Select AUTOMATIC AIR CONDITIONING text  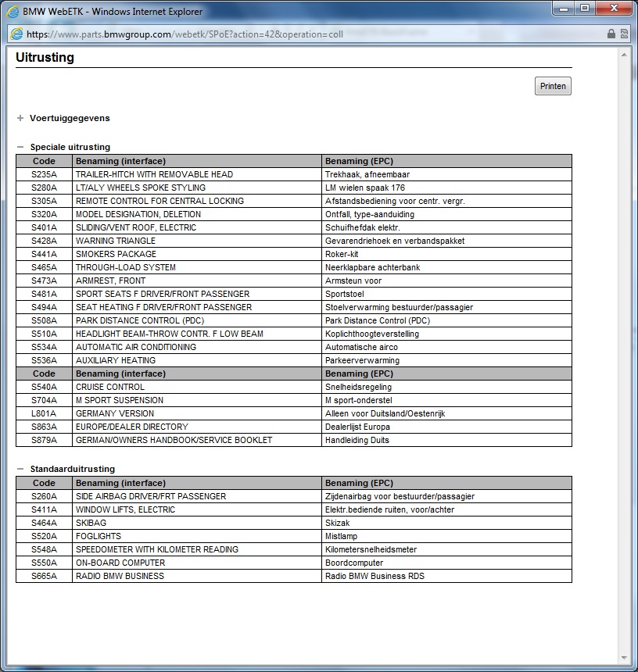(136, 347)
